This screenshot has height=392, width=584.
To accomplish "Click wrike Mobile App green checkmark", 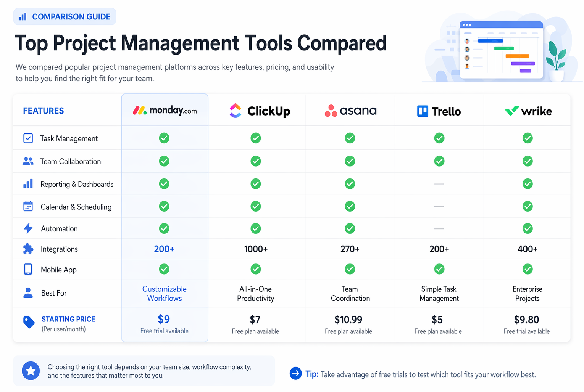I will click(528, 269).
